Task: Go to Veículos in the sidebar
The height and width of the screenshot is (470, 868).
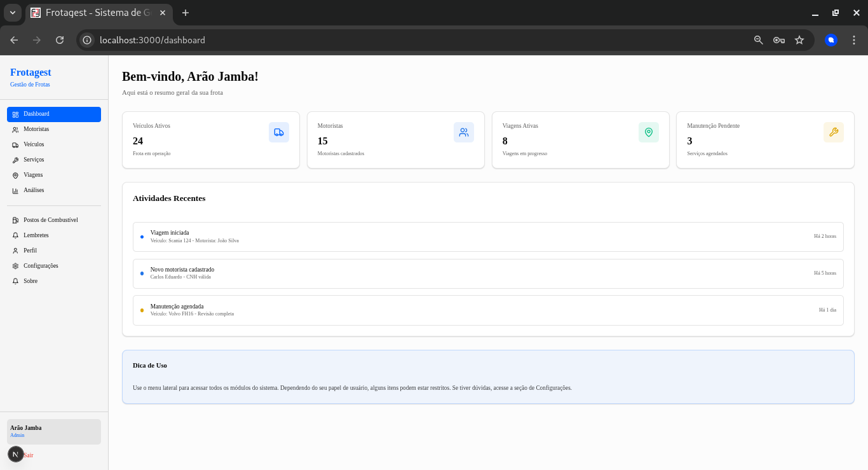Action: click(x=54, y=144)
